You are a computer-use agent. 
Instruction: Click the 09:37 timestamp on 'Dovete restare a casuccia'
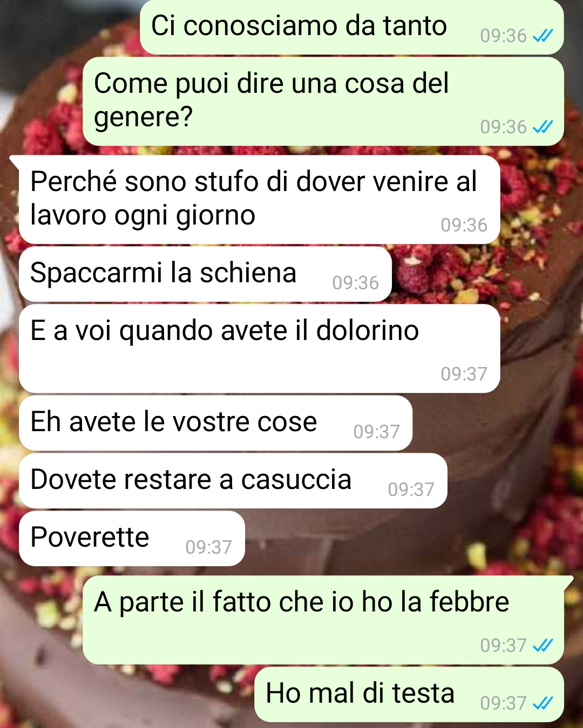coord(411,489)
